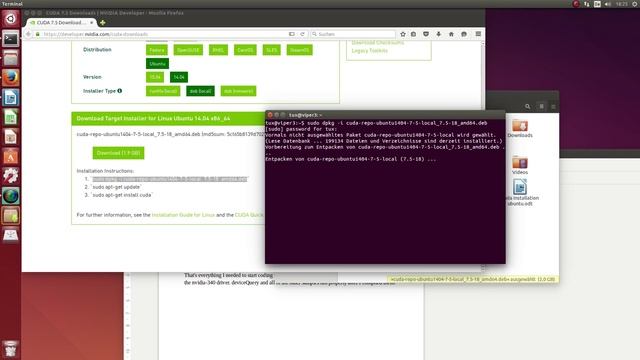Image resolution: width=640 pixels, height=360 pixels.
Task: Open the Videos folder in file manager
Action: pyautogui.click(x=520, y=165)
